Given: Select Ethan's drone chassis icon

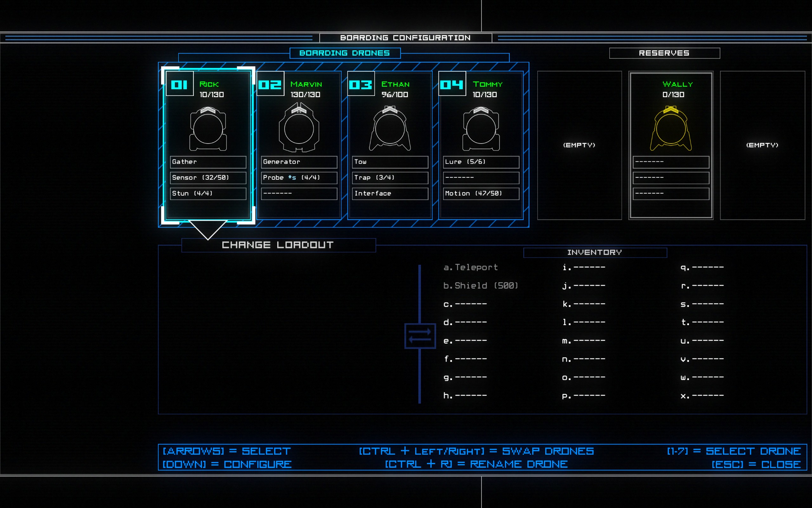Looking at the screenshot, I should click(x=390, y=128).
